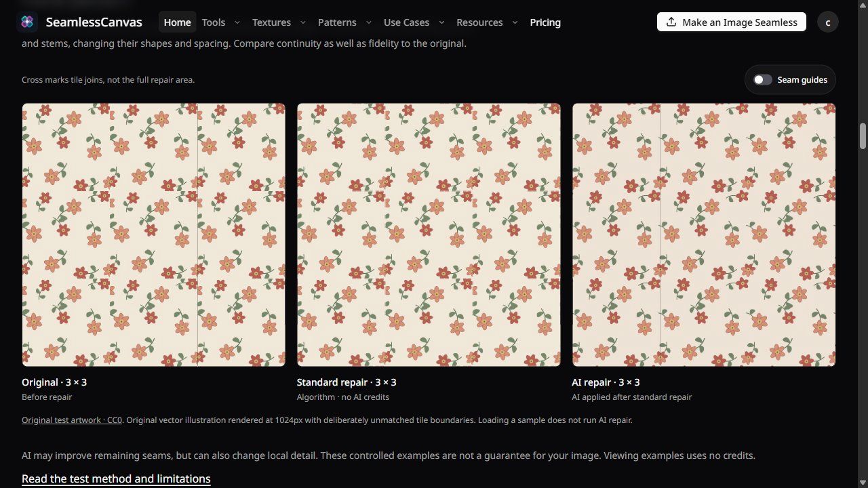
Task: Expand the Resources dropdown chevron
Action: (x=515, y=22)
